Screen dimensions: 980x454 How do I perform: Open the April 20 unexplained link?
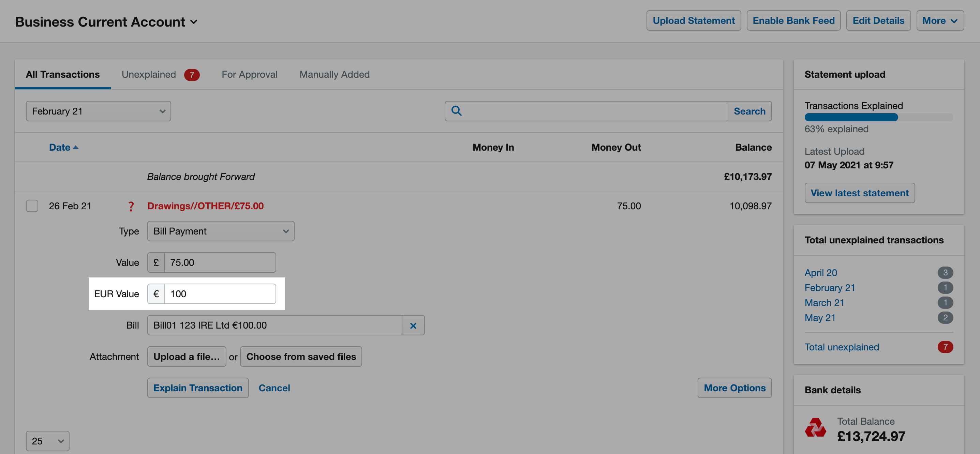[821, 273]
